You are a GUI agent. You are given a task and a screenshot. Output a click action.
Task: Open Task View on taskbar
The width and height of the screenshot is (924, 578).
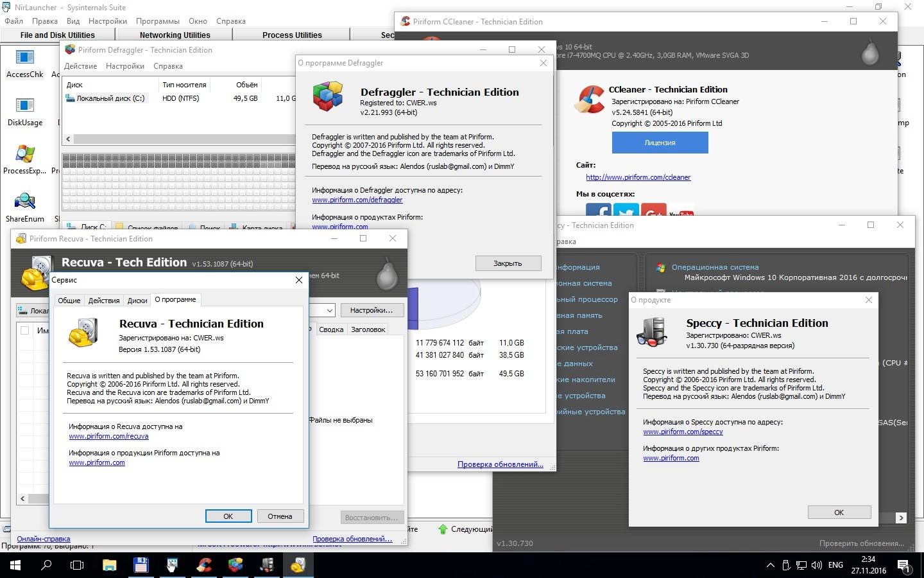point(77,565)
